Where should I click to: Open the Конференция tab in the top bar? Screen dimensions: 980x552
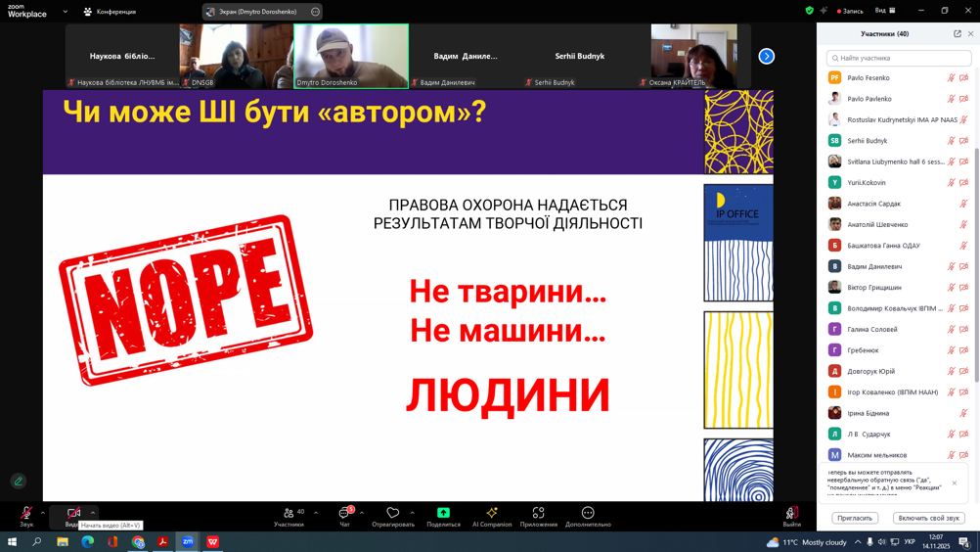[110, 12]
